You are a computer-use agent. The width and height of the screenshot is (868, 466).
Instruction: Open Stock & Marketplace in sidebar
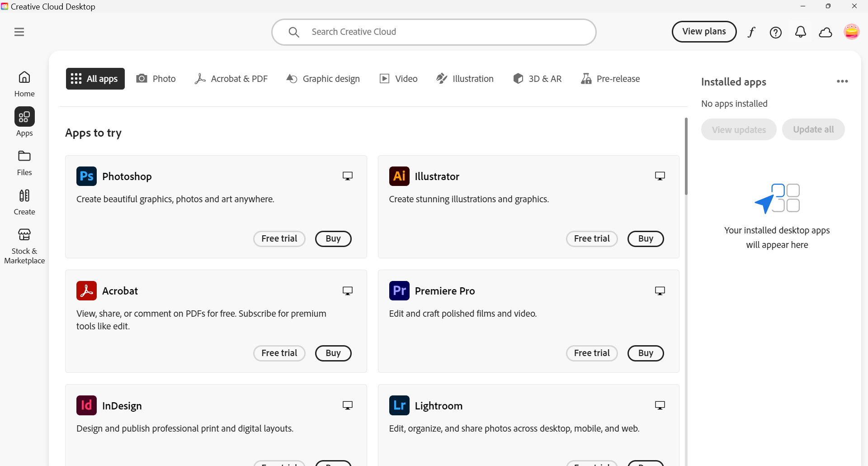[x=24, y=246]
